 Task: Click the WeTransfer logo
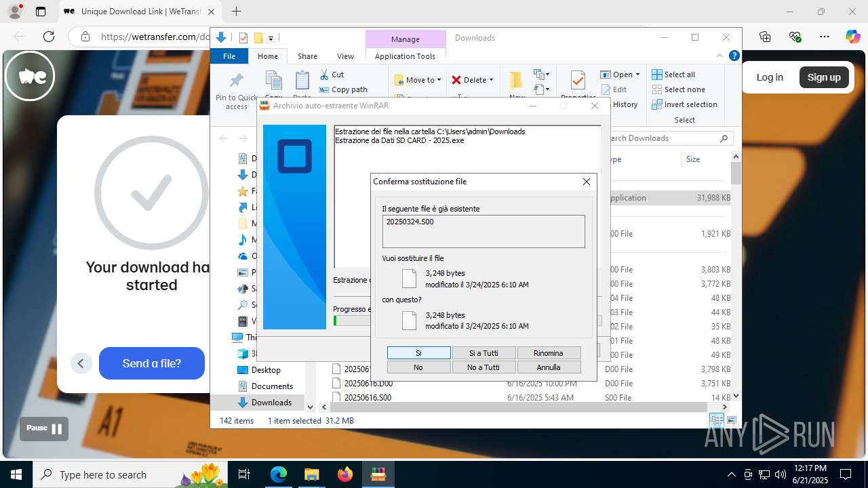31,76
